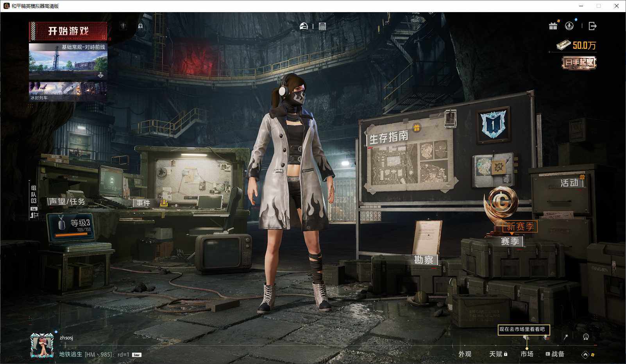Click the gift icon next to 生存指南
This screenshot has width=626, height=364.
point(417,127)
